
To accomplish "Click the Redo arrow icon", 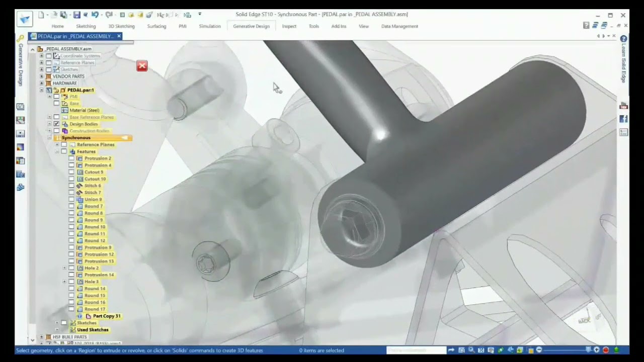I will coord(109,15).
